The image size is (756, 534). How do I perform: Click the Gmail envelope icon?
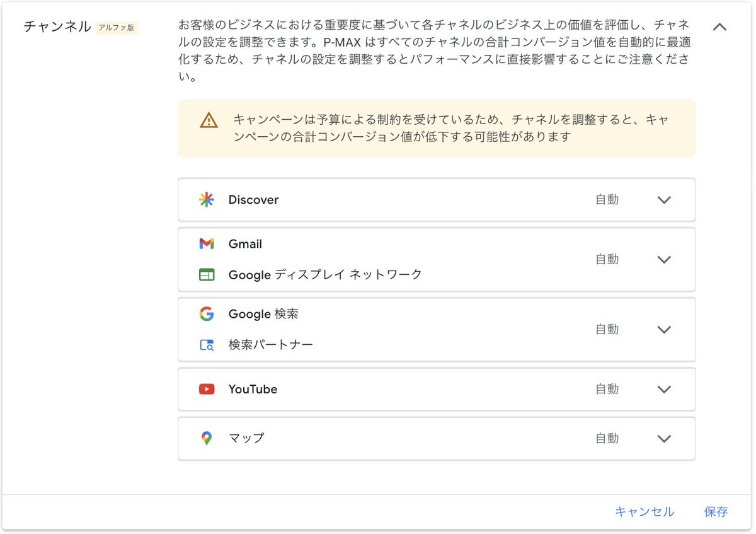tap(206, 244)
